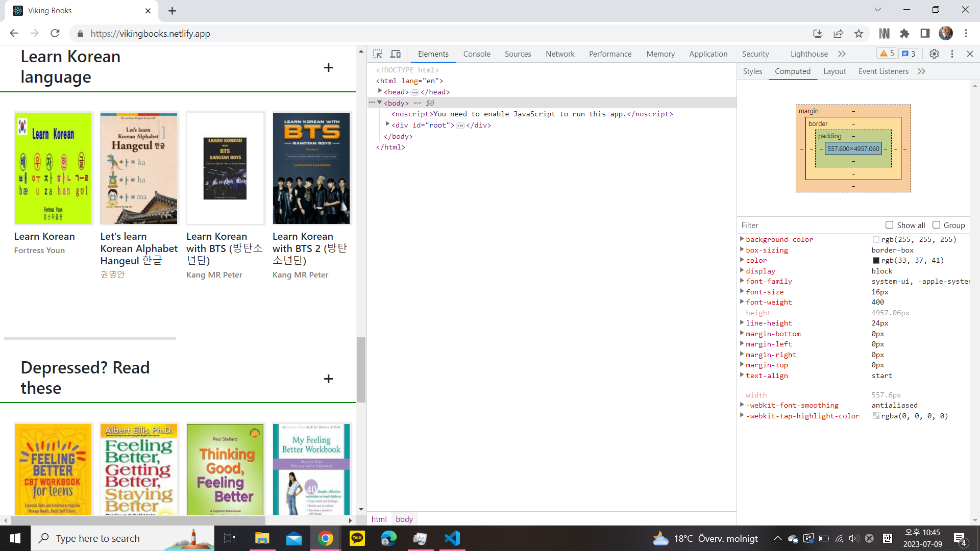The image size is (980, 551).
Task: Expand the head element in Elements tree
Action: 380,92
